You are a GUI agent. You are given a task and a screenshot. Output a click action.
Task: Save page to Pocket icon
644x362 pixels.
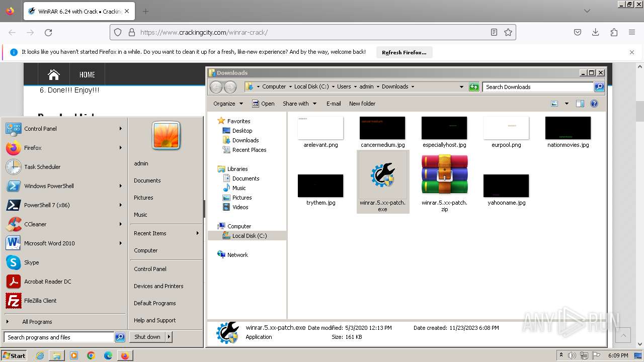pyautogui.click(x=578, y=32)
